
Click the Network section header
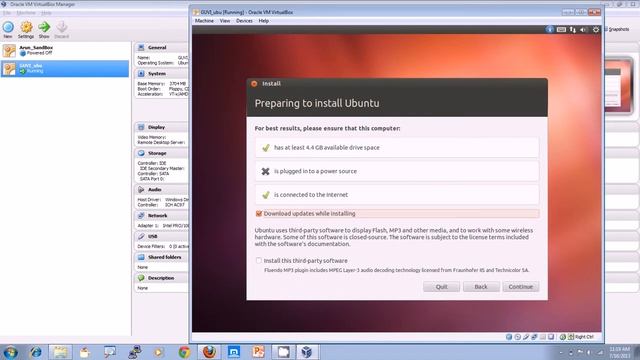161,216
